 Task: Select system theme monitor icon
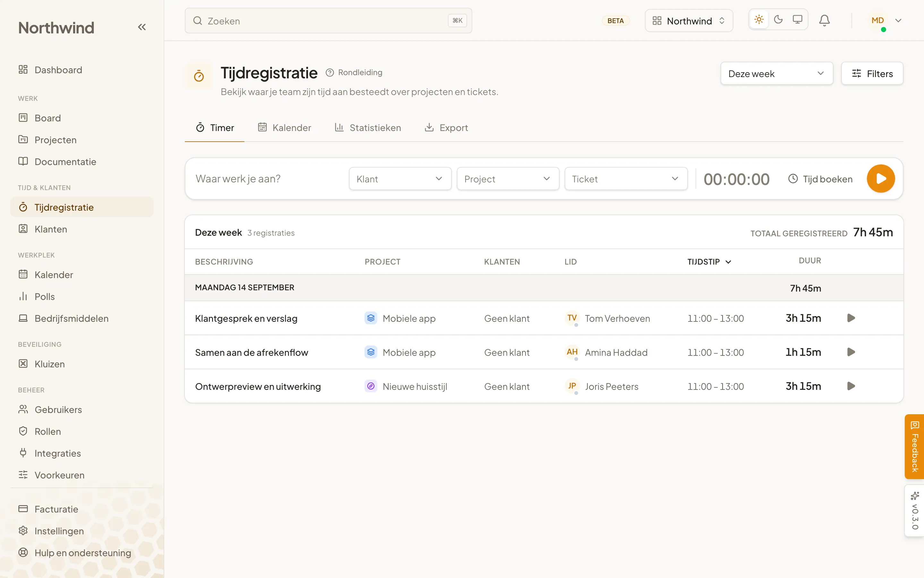797,20
